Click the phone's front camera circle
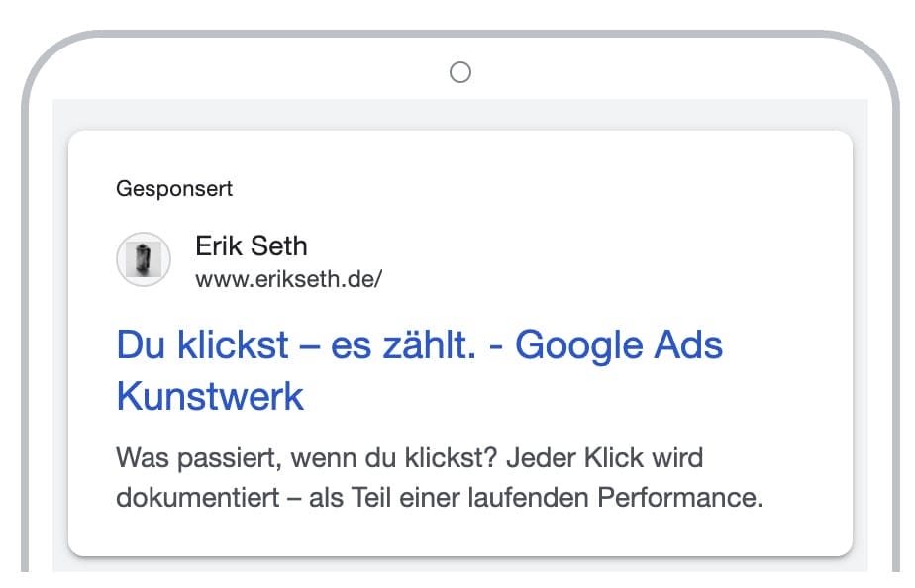 tap(459, 72)
